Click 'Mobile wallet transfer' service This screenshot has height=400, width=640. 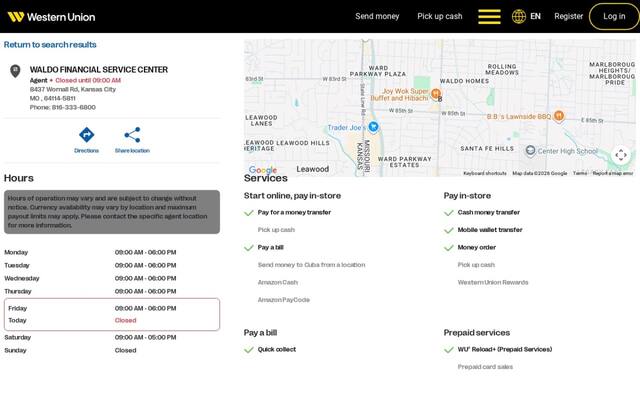pos(490,230)
